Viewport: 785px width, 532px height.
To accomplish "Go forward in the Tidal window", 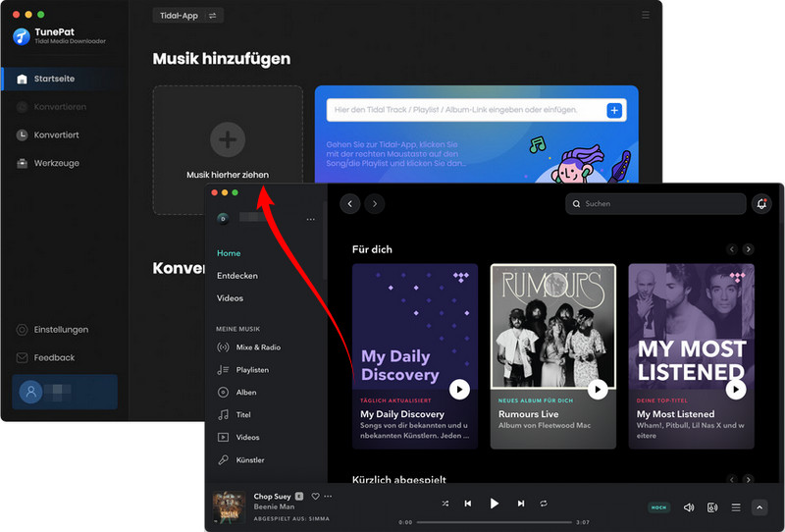I will [x=375, y=204].
